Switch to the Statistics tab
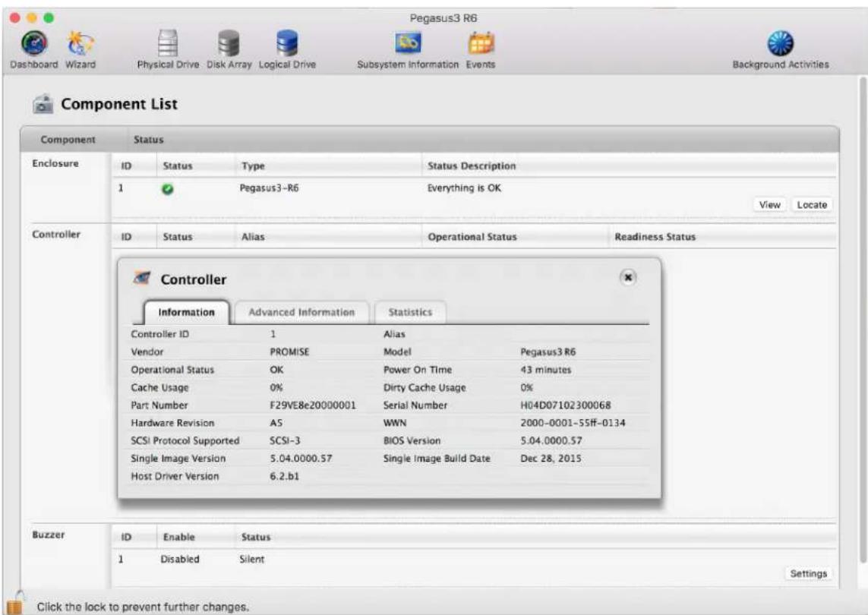This screenshot has width=868, height=615. [410, 312]
